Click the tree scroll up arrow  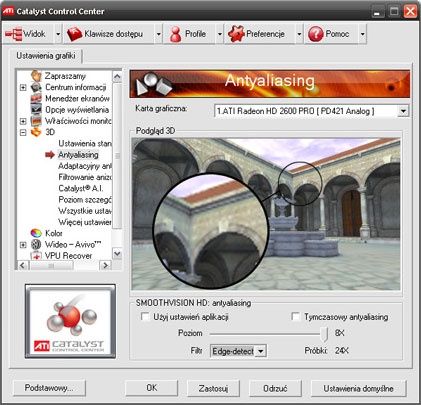[x=117, y=77]
